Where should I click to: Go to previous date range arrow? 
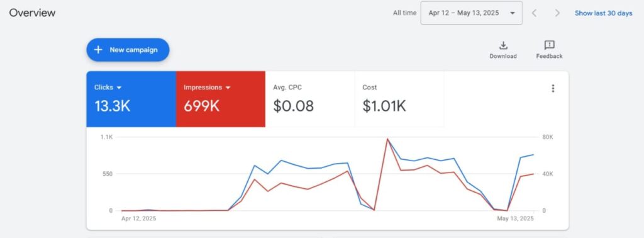pyautogui.click(x=534, y=13)
